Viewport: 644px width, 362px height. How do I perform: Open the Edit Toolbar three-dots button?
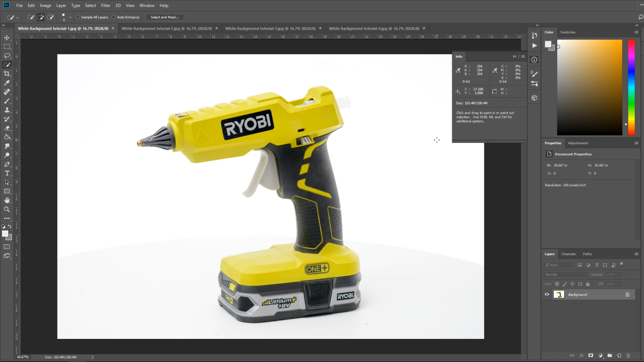point(7,218)
